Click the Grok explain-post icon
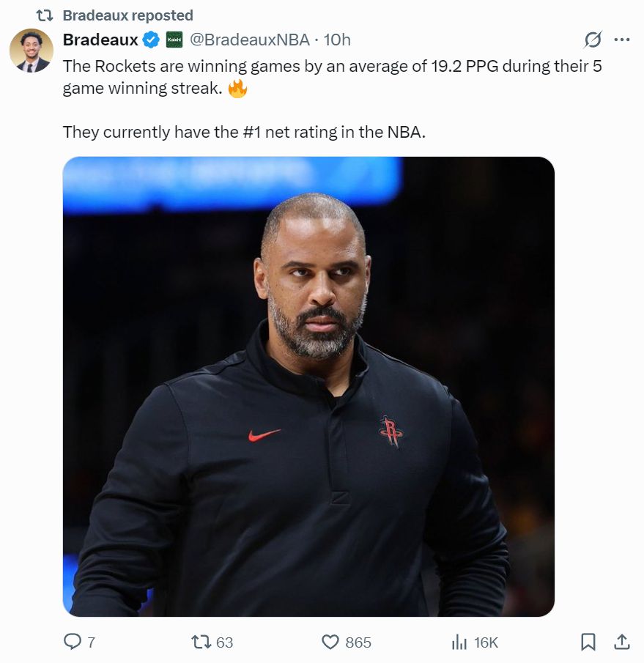 [x=592, y=40]
